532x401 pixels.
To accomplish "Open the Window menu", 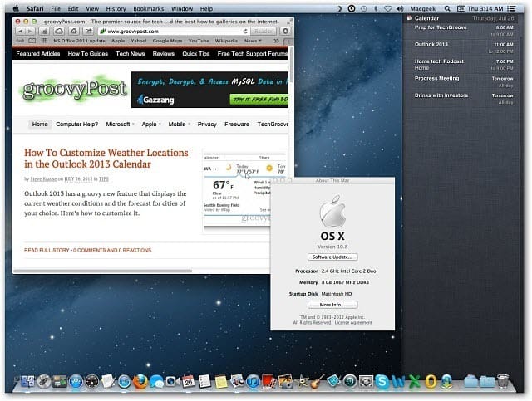I will [x=182, y=9].
